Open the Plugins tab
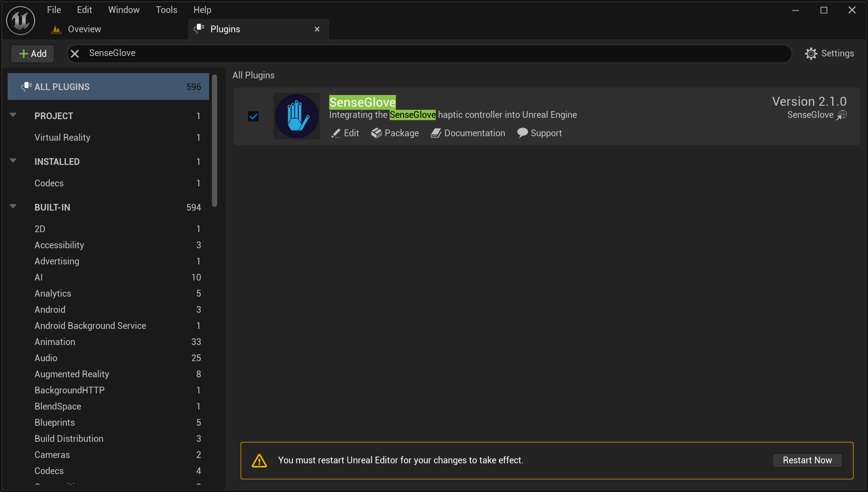The image size is (868, 492). [x=225, y=29]
